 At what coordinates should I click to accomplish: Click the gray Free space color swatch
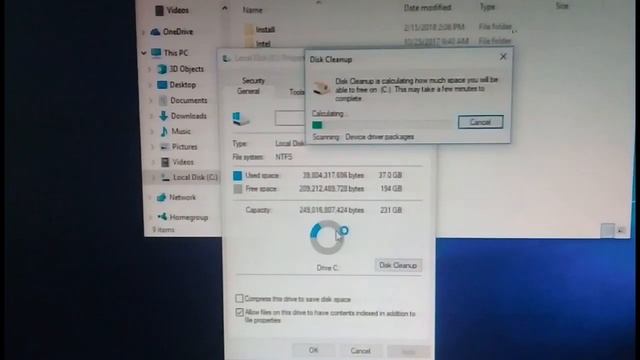[x=238, y=189]
